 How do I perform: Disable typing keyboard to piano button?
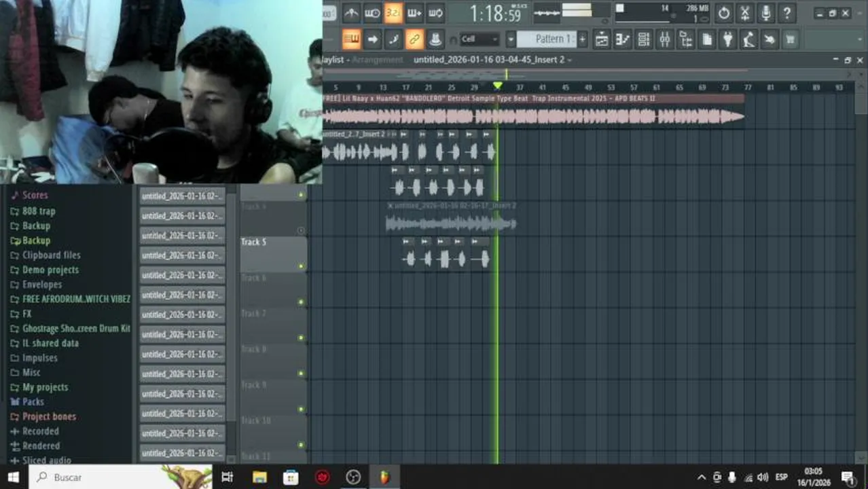click(x=351, y=39)
